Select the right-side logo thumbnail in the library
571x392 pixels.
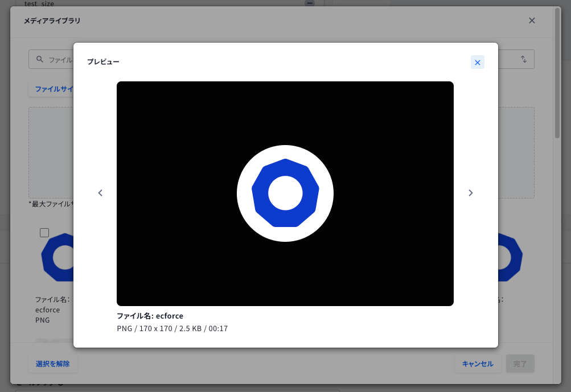pos(511,257)
